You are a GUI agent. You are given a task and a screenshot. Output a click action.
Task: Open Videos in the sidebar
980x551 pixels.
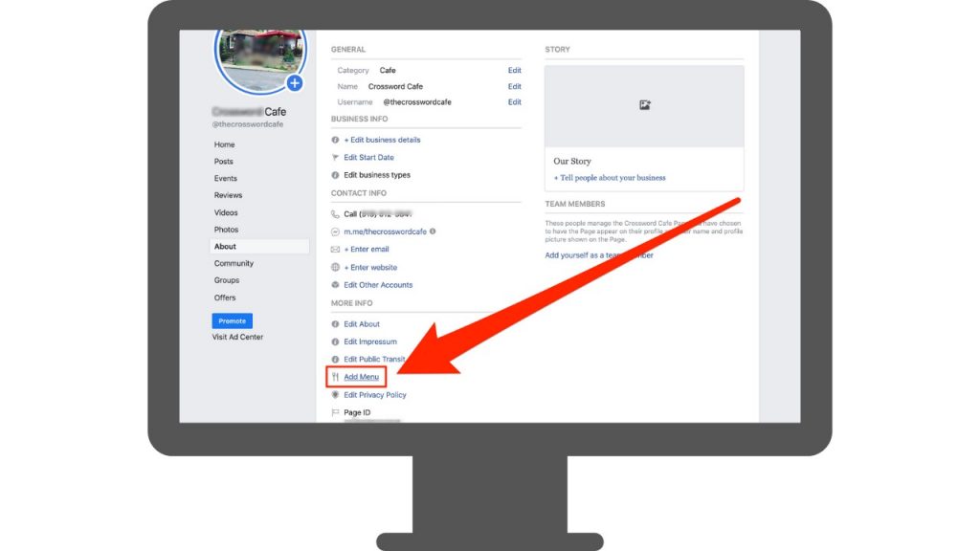pyautogui.click(x=226, y=212)
